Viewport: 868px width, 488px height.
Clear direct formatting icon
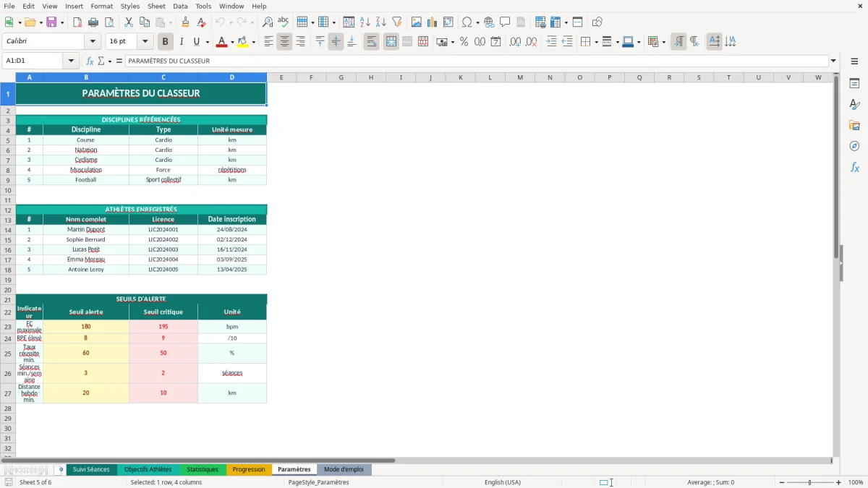coord(202,22)
